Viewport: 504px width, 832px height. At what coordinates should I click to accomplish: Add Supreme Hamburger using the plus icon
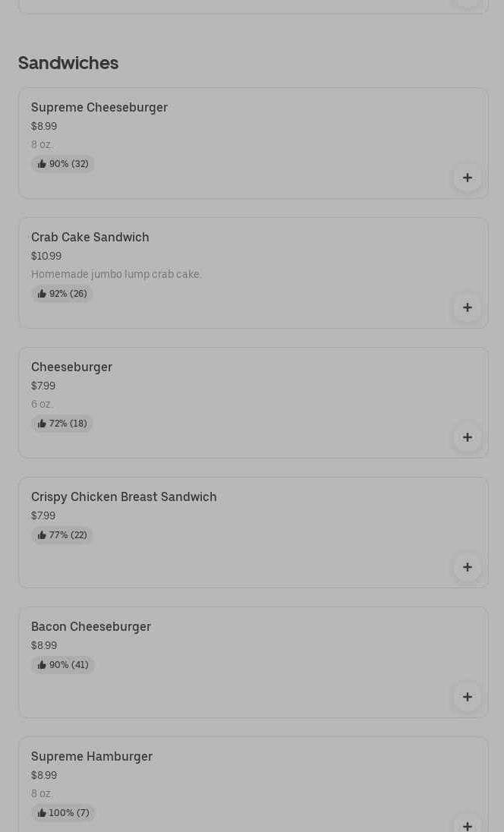tap(468, 824)
